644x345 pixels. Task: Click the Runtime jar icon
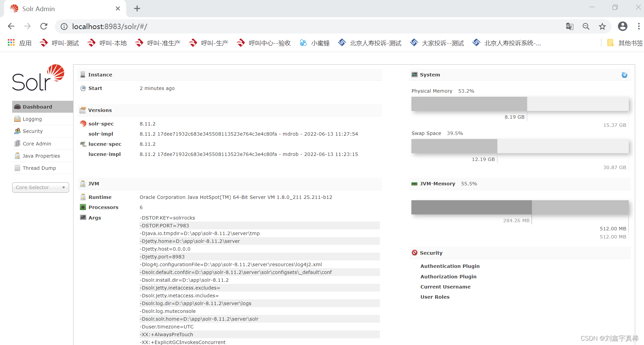click(83, 197)
